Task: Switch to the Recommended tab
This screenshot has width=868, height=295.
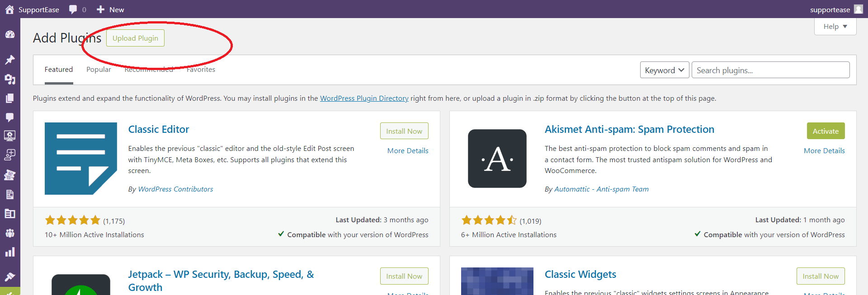Action: [149, 70]
